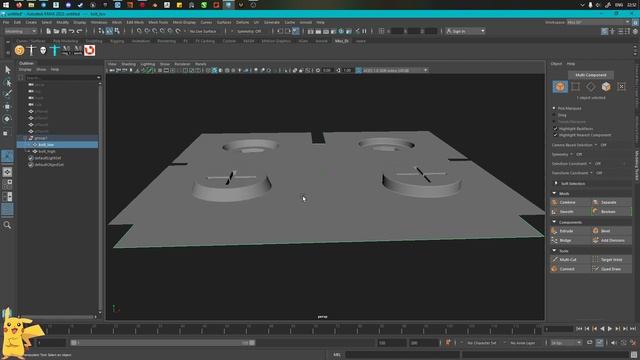Select Vertex selection icon in Modeling Toolkit
Viewport: 640px width, 360px height.
point(576,87)
